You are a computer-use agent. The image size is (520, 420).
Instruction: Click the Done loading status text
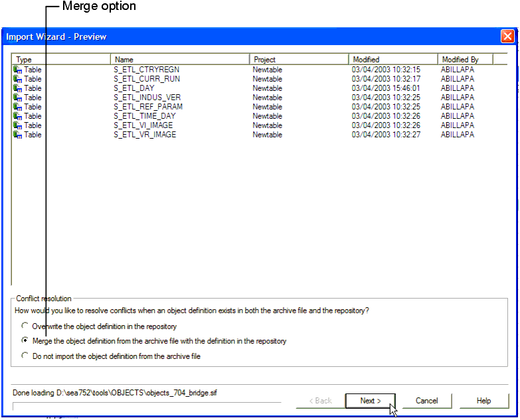pos(115,393)
